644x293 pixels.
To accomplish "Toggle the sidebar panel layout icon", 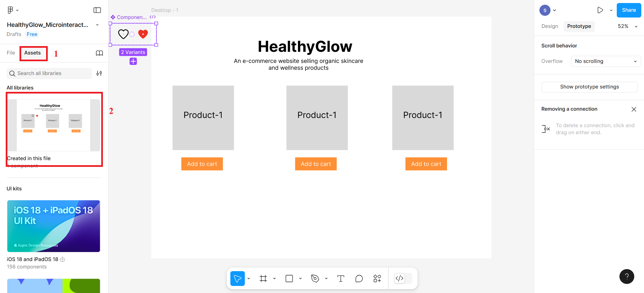I will coord(97,10).
